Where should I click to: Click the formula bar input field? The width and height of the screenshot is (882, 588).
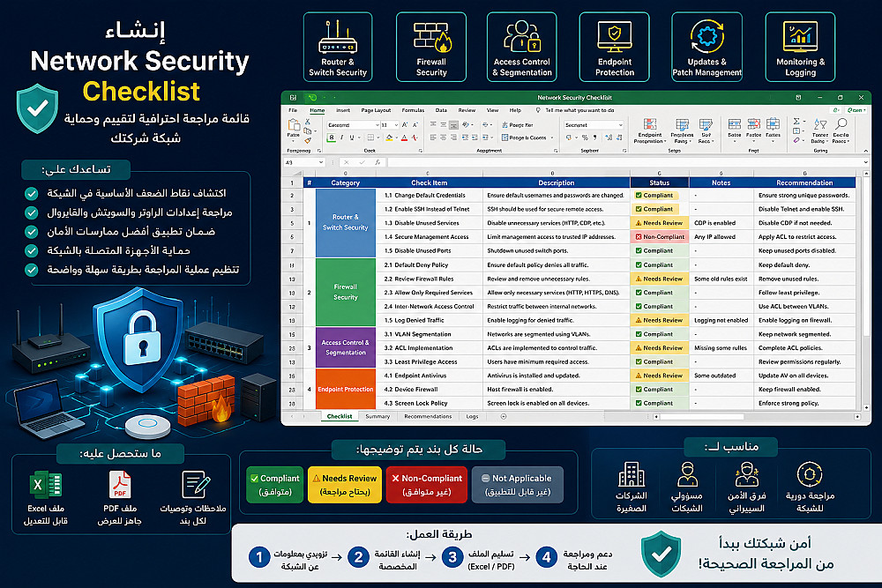624,162
